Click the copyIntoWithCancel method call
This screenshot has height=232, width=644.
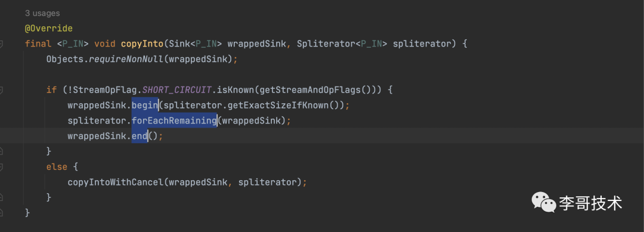pos(116,182)
